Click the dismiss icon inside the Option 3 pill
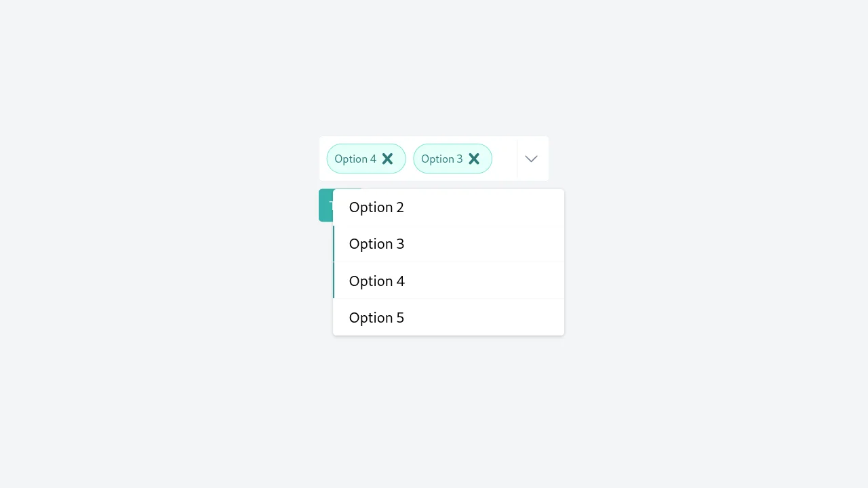868x488 pixels. coord(474,159)
